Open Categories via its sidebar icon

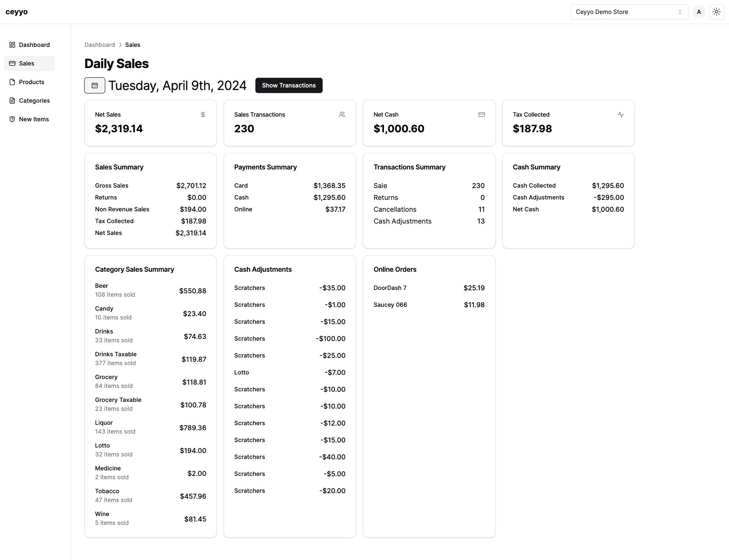click(x=12, y=101)
